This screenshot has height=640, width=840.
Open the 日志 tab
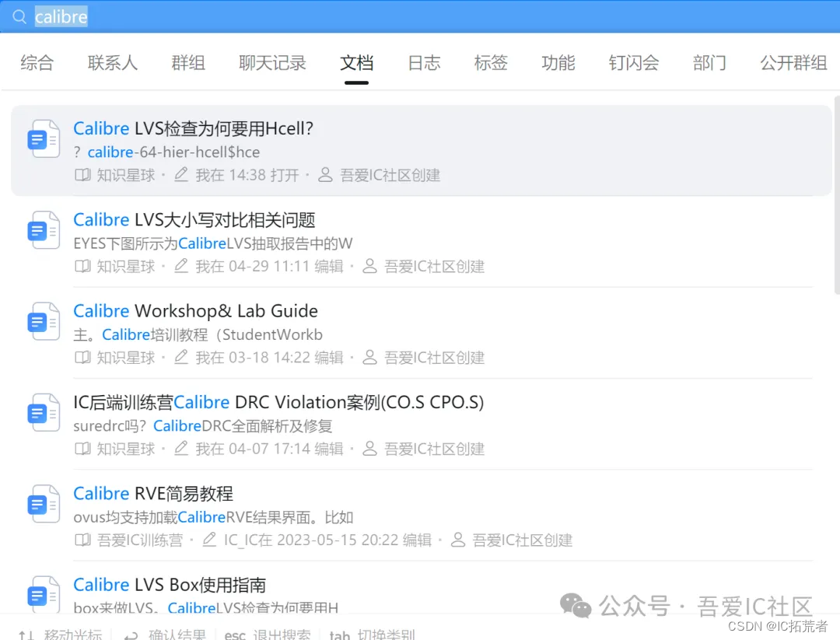click(x=424, y=63)
